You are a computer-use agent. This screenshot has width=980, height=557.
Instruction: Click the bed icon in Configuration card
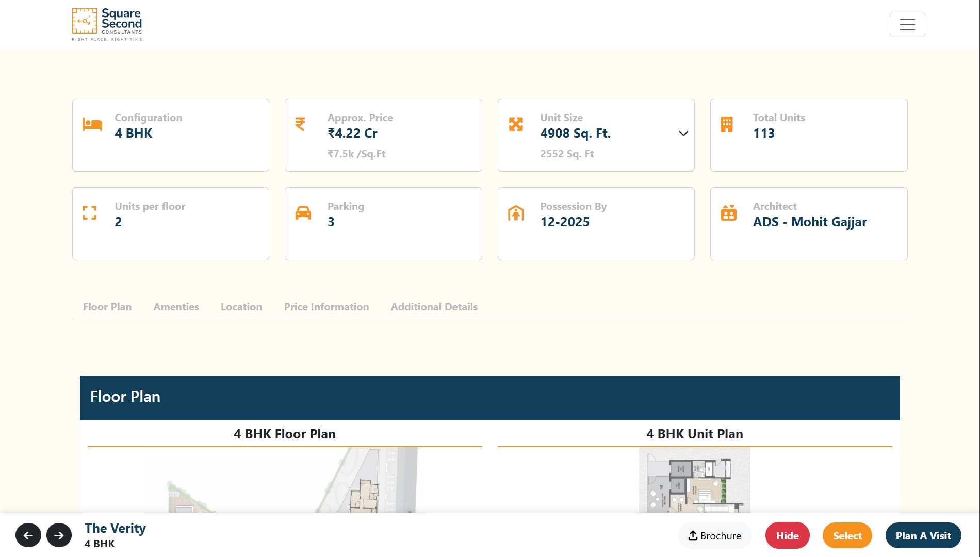tap(92, 124)
